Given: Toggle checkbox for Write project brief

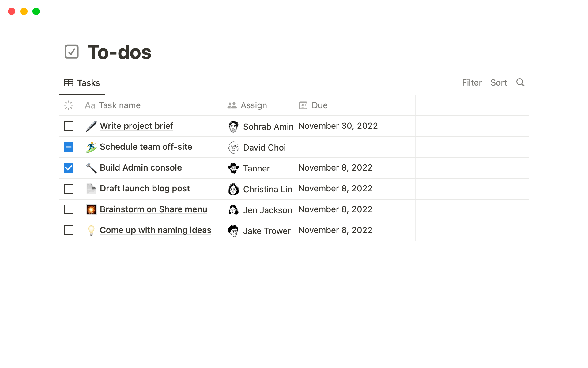Looking at the screenshot, I should click(x=69, y=126).
